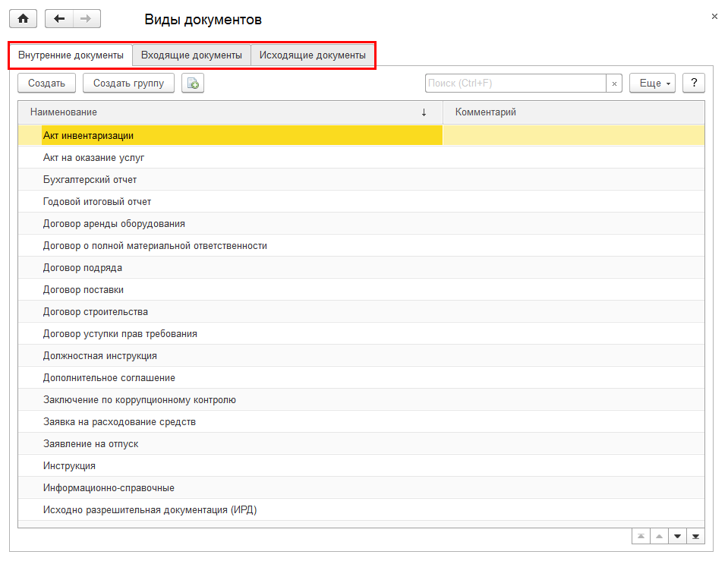Switch to the Входящие документы tab
Image resolution: width=728 pixels, height=561 pixels.
(191, 55)
